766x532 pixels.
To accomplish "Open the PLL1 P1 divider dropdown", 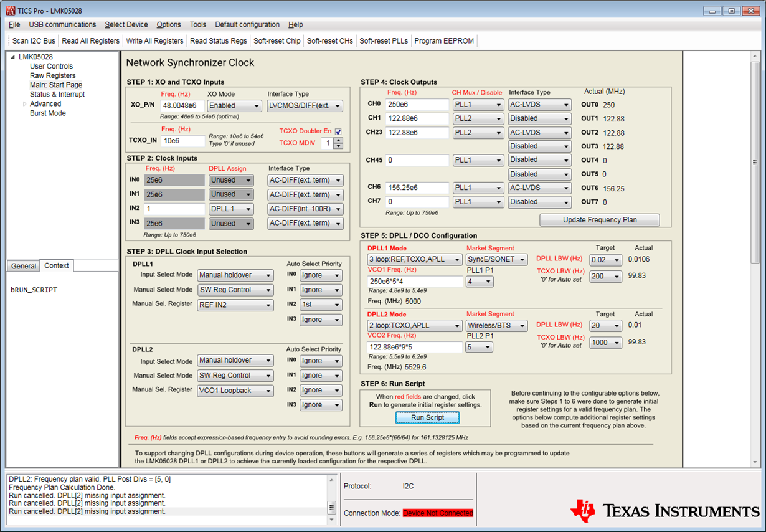I will click(x=480, y=282).
